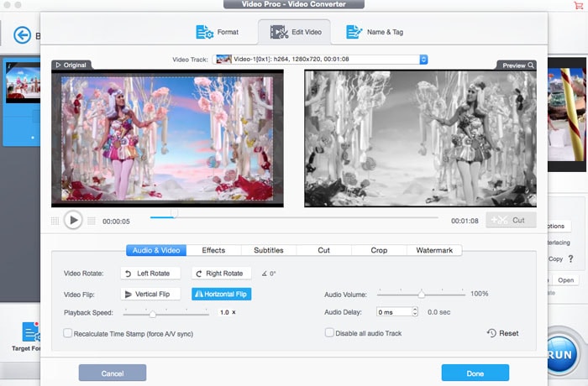588x386 pixels.
Task: Click the grid icon right of play
Action: pyautogui.click(x=92, y=221)
